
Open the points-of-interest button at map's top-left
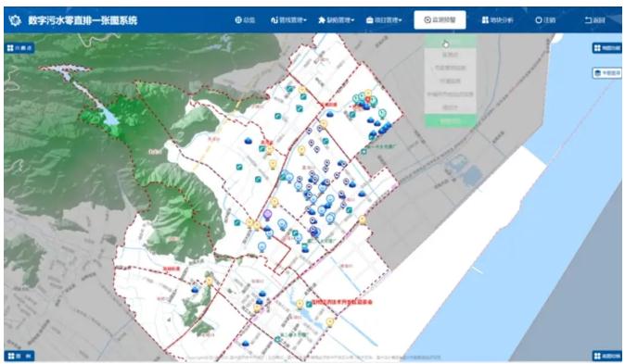click(19, 48)
